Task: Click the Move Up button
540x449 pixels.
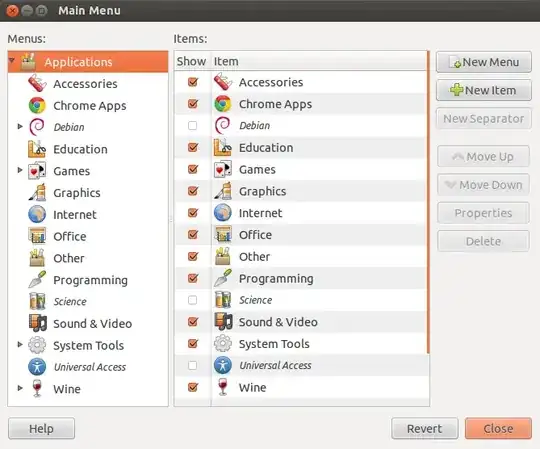Action: click(484, 157)
